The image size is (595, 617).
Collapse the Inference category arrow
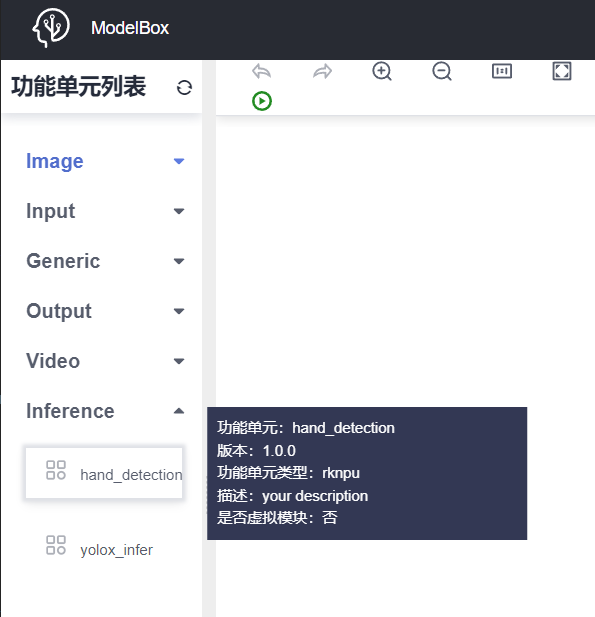click(179, 411)
